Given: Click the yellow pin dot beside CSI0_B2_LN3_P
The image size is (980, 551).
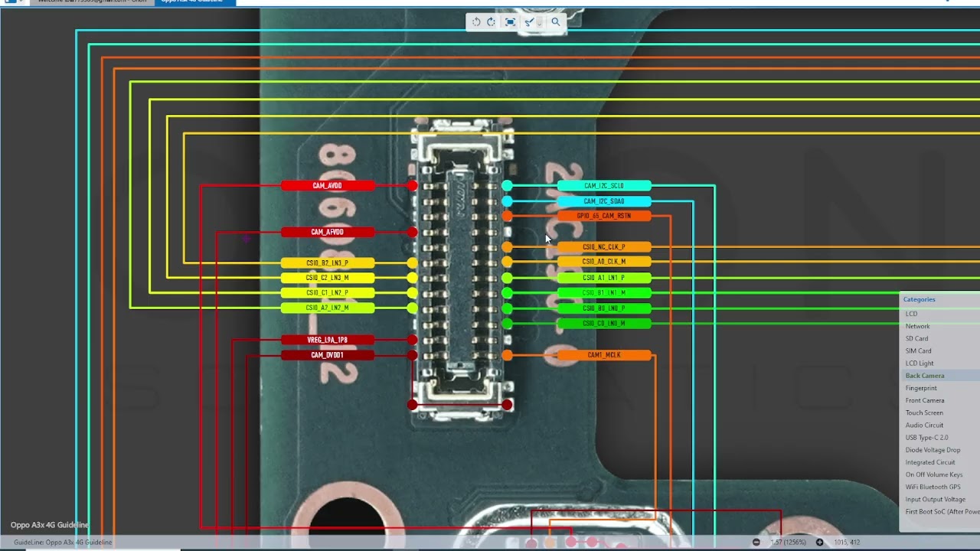Looking at the screenshot, I should pyautogui.click(x=413, y=262).
